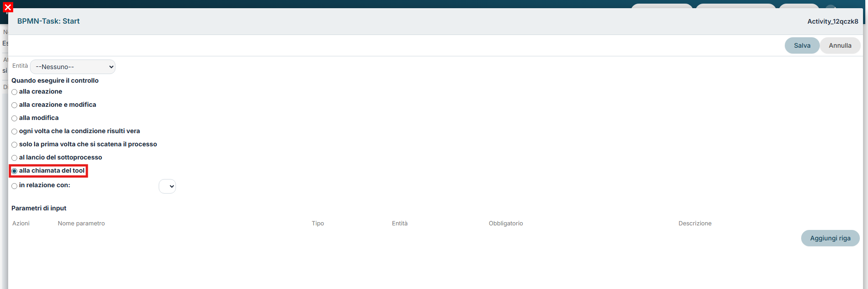The image size is (868, 289).
Task: Click the 'Nome parametro' column header
Action: pos(81,223)
